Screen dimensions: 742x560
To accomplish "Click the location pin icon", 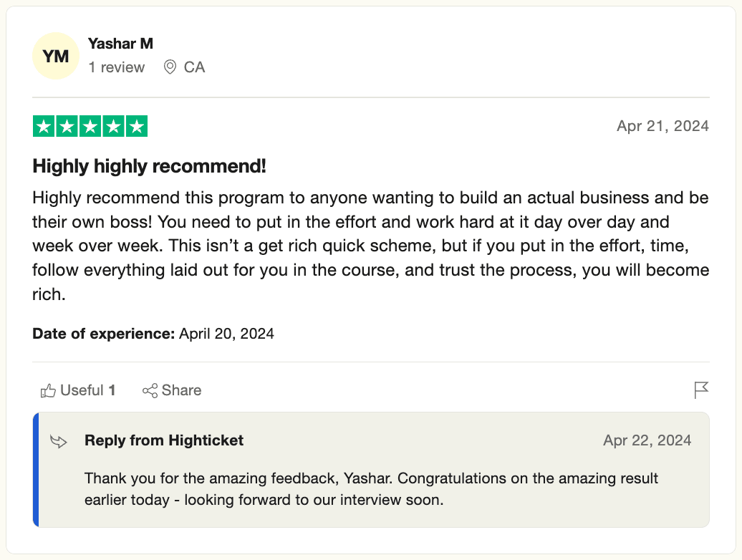I will click(170, 67).
